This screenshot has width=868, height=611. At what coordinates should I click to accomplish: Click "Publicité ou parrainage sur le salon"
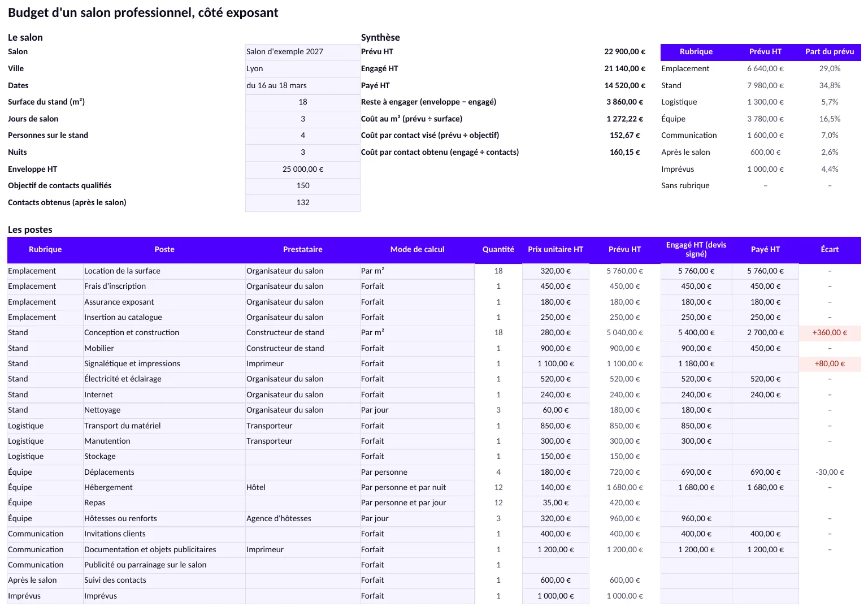pyautogui.click(x=164, y=565)
